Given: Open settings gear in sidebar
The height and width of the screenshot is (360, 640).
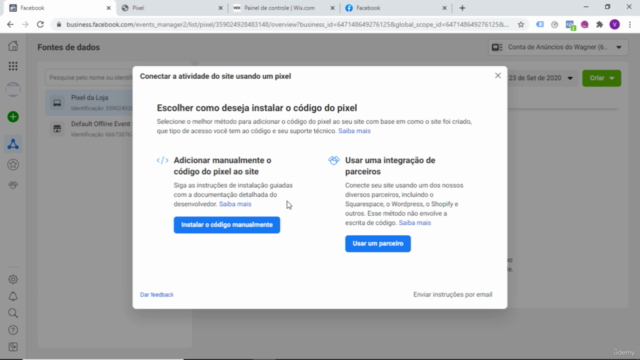Looking at the screenshot, I should 13,280.
